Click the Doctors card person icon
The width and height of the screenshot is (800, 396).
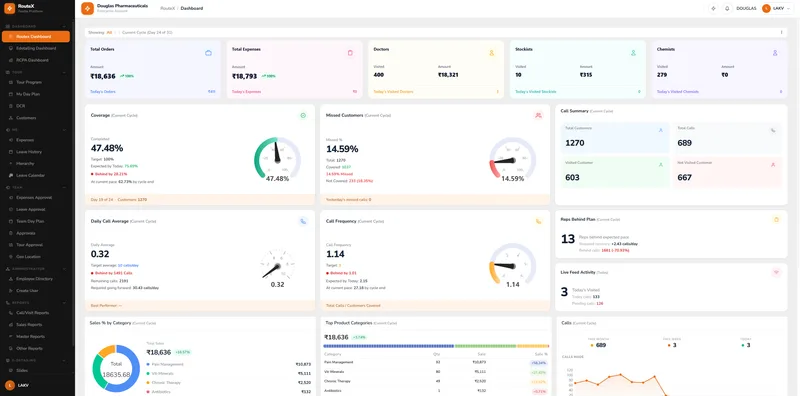pyautogui.click(x=492, y=53)
